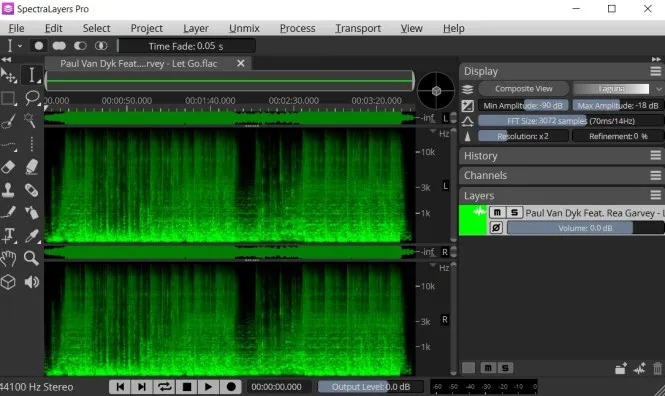Select the Transform move tool

[x=8, y=75]
